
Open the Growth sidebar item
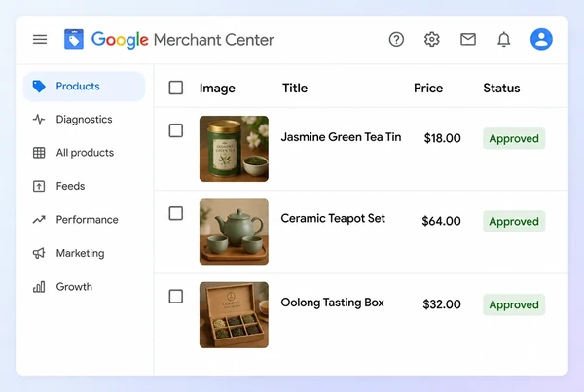coord(84,287)
